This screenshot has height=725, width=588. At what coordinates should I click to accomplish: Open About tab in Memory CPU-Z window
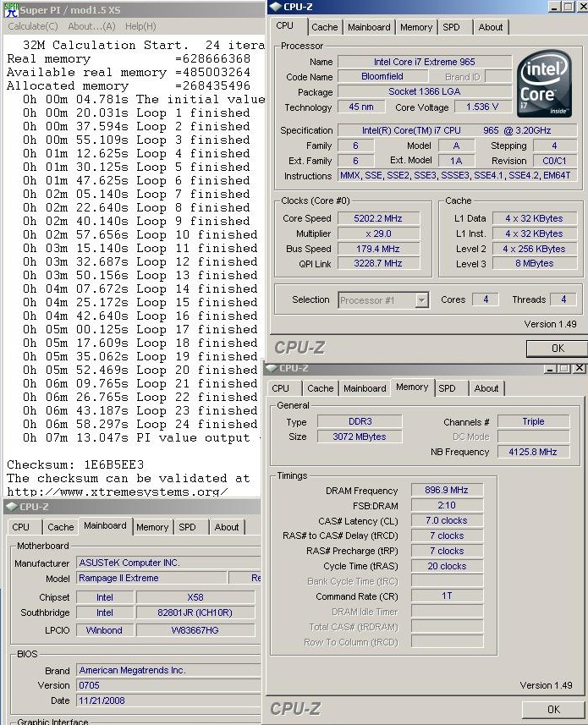pos(486,388)
